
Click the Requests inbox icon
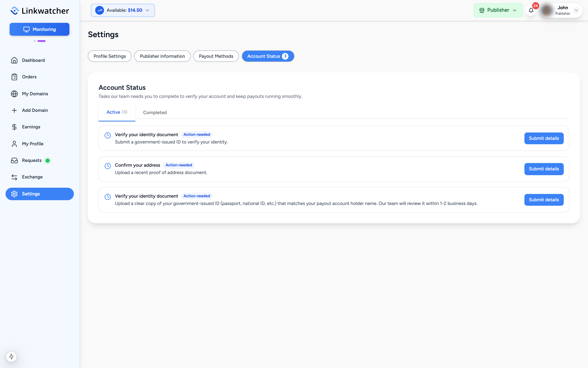pos(14,160)
